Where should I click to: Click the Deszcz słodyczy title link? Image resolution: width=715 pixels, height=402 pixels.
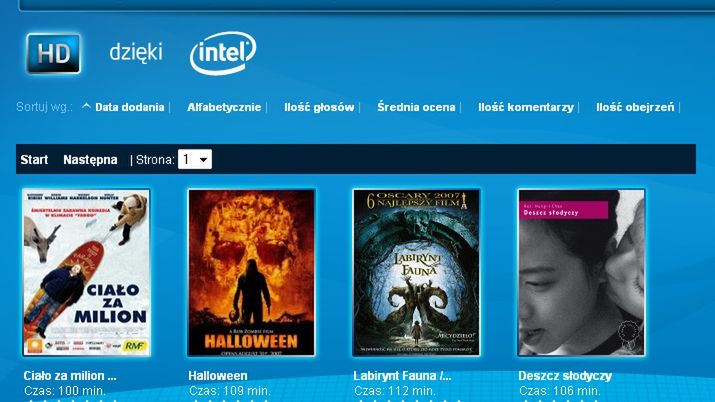pyautogui.click(x=565, y=376)
